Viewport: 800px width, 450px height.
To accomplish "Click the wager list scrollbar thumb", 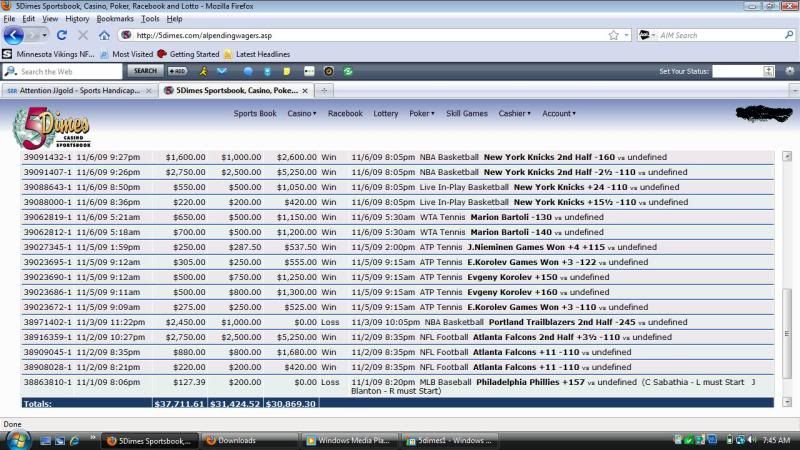I will click(787, 333).
